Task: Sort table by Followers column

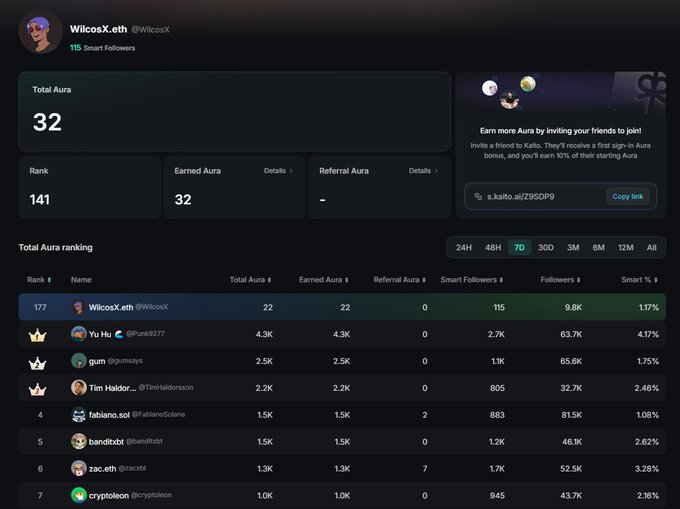Action: [560, 280]
